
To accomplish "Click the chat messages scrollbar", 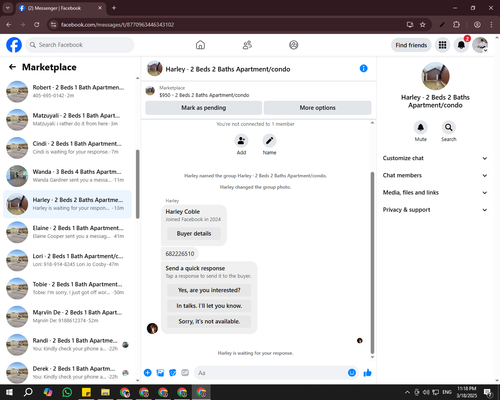I will 372,263.
